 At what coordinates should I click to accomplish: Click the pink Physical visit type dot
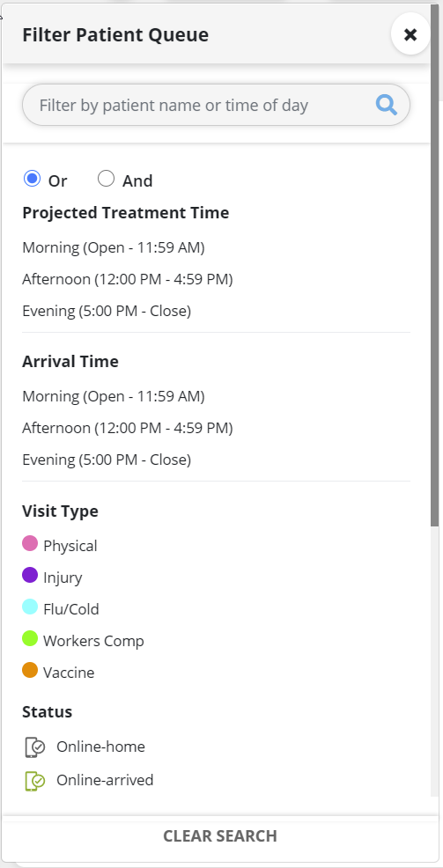[30, 543]
